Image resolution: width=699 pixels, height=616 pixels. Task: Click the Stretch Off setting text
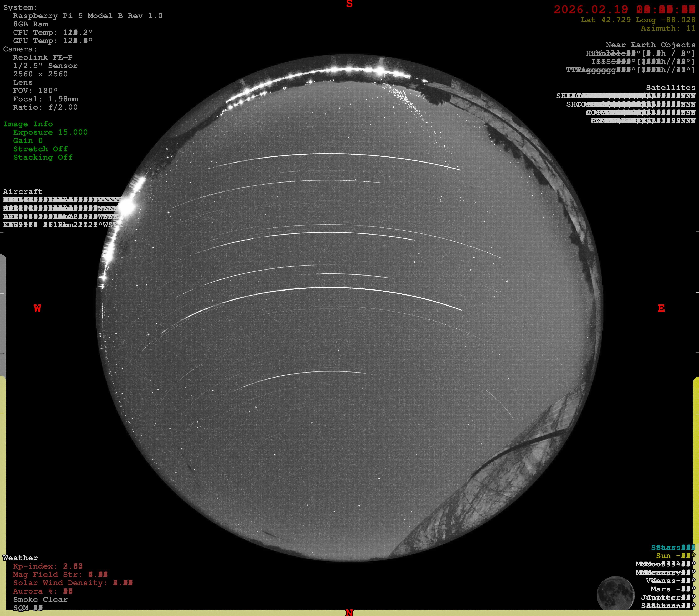click(x=40, y=149)
